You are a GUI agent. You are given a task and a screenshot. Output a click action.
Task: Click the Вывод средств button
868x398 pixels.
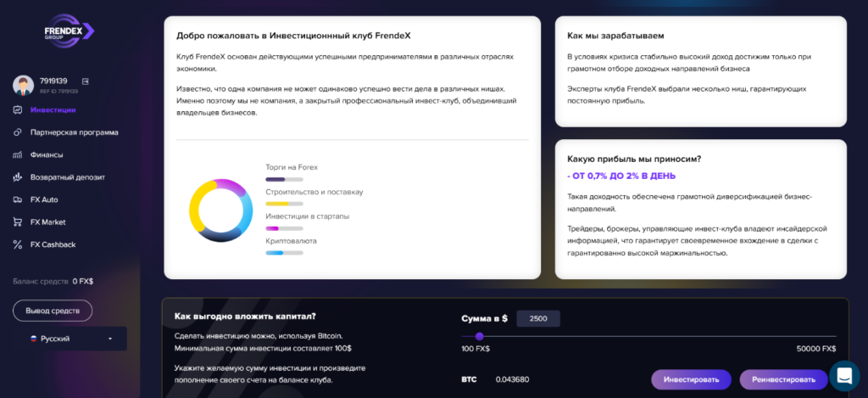(53, 311)
